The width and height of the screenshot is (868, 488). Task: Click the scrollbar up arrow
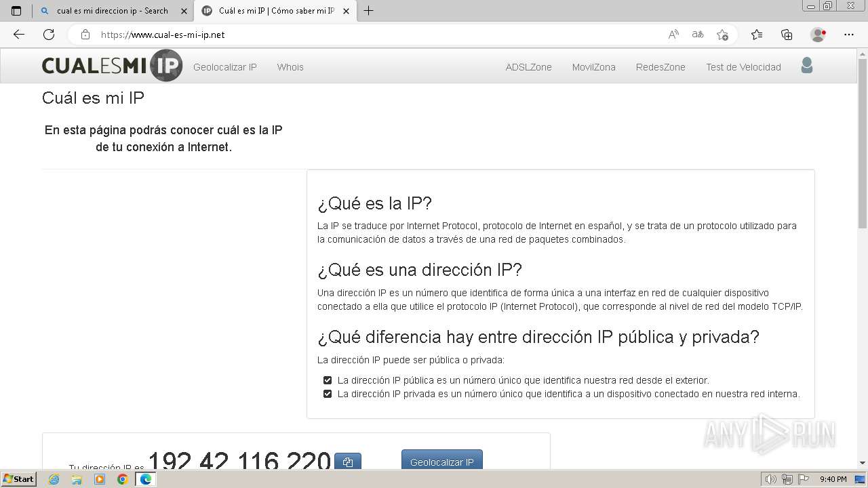tap(863, 54)
